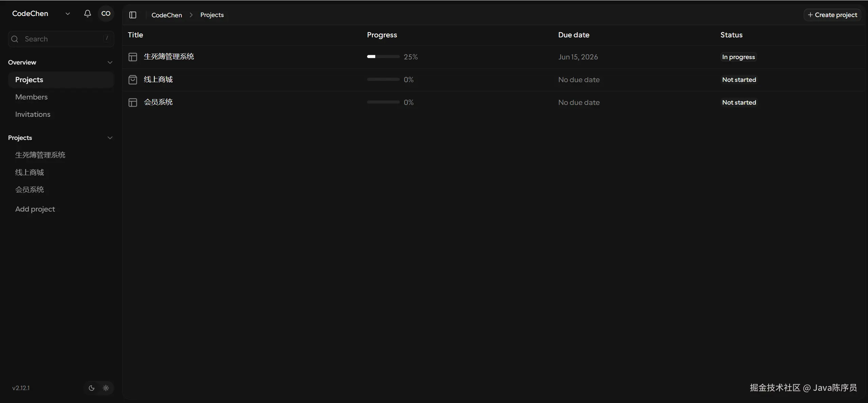Click the Title column header
868x403 pixels.
135,35
